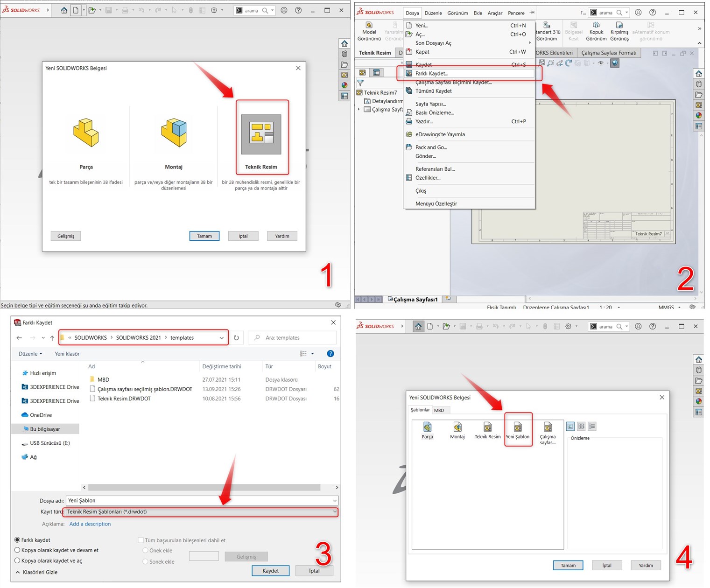Click the Kopuk Görünüm toolbar icon
This screenshot has width=710, height=588.
(596, 31)
